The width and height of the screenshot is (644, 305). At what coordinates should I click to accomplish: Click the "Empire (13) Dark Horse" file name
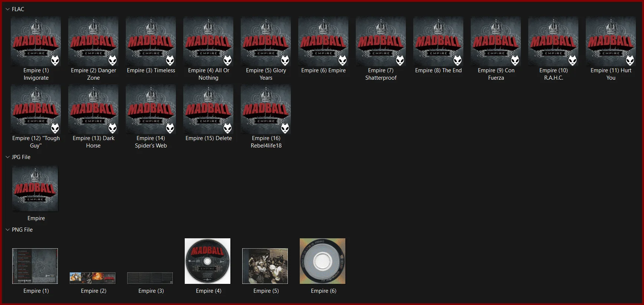tap(93, 142)
